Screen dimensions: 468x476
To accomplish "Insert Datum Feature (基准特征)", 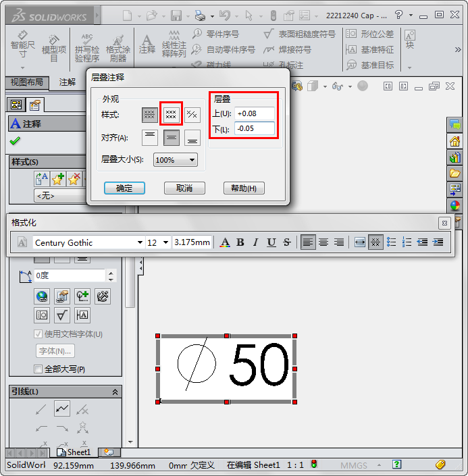I will [370, 49].
